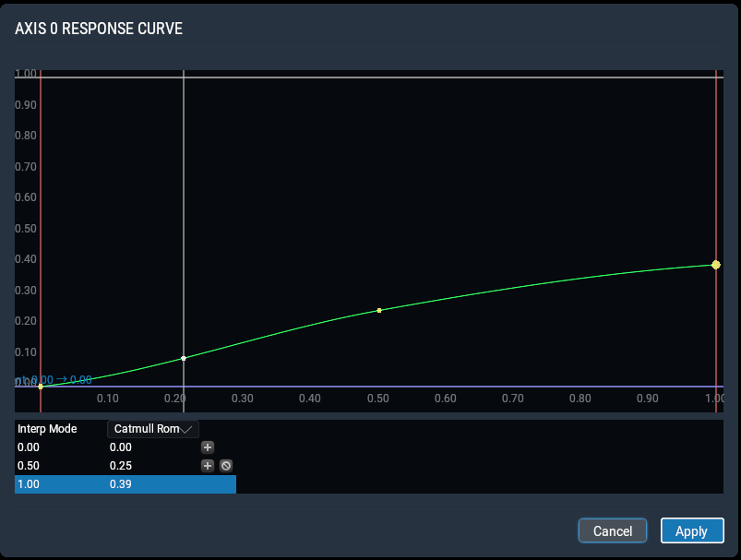Click the white marker point on the curve
Screen dimensions: 741x560
[x=184, y=358]
